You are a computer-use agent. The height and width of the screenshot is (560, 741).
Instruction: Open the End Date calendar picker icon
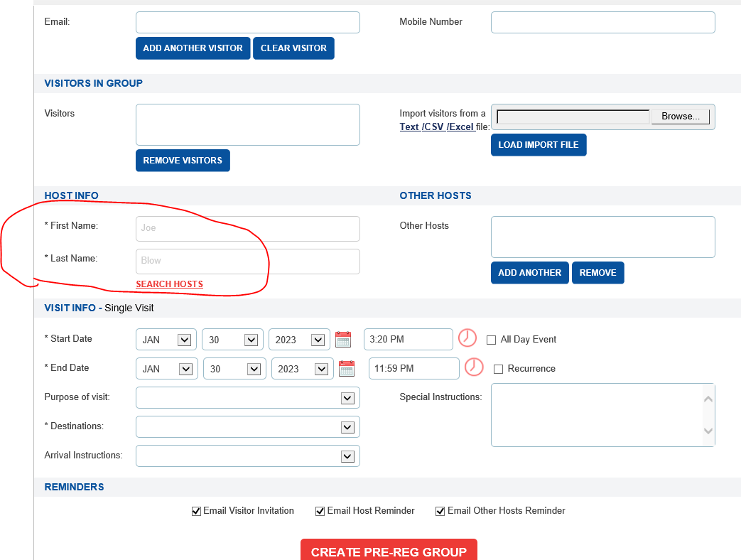click(x=347, y=369)
